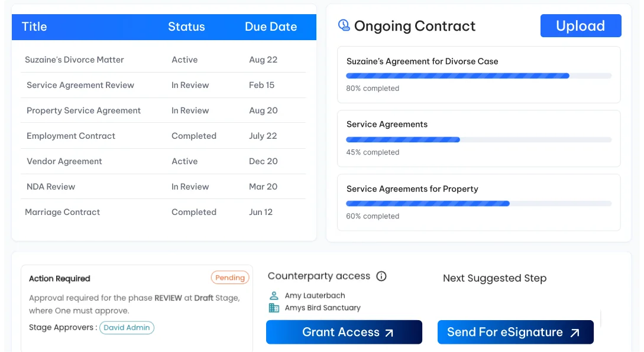Viewport: 644px width, 352px height.
Task: Open the Counterparty access info icon
Action: (381, 276)
